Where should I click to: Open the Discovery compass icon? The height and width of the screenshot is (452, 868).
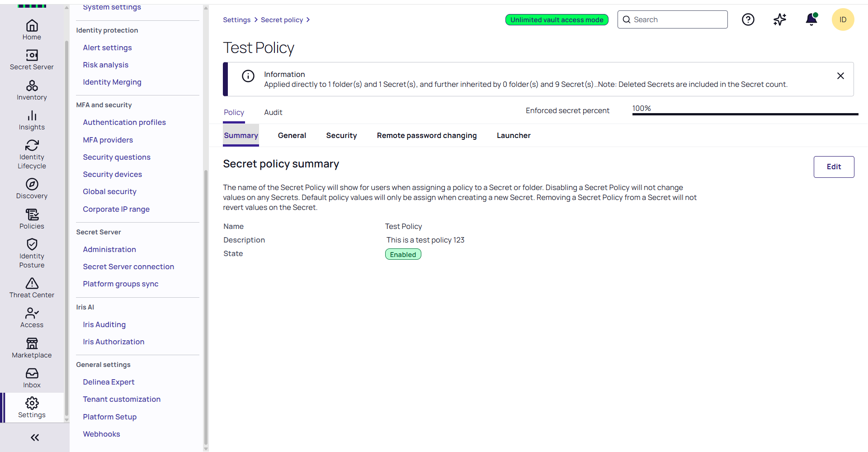[x=32, y=184]
